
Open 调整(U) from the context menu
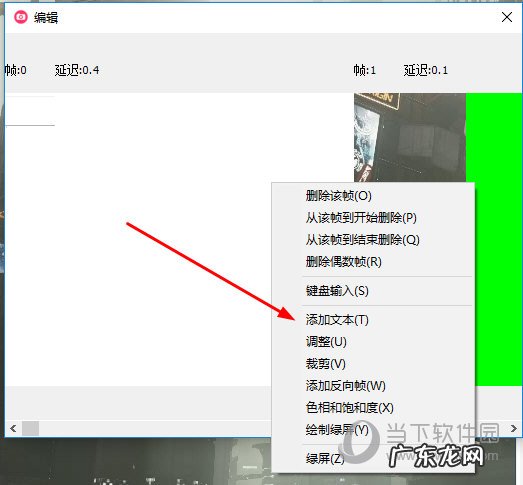pos(373,342)
